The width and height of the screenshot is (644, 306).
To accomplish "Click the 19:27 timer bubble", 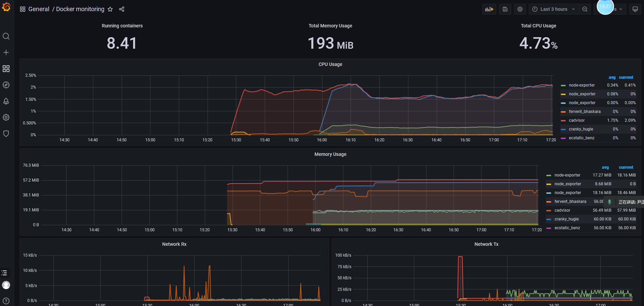I will 605,6.
